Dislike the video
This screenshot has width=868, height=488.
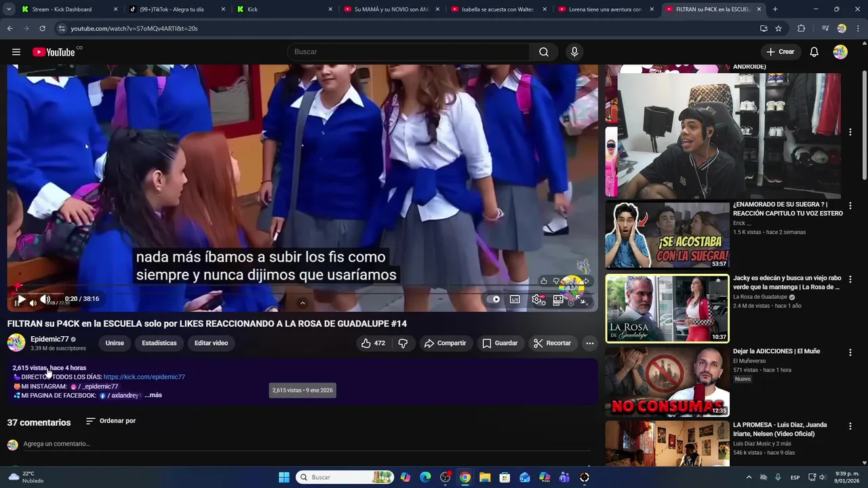coord(403,343)
